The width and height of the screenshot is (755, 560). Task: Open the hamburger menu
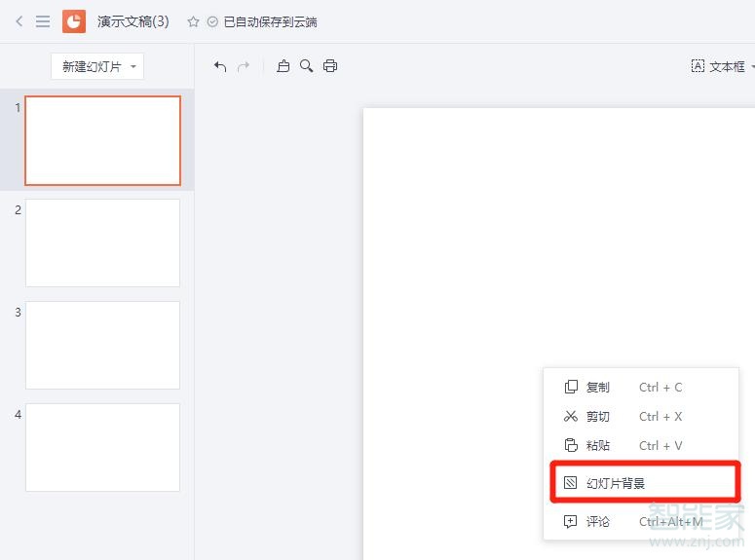coord(43,21)
